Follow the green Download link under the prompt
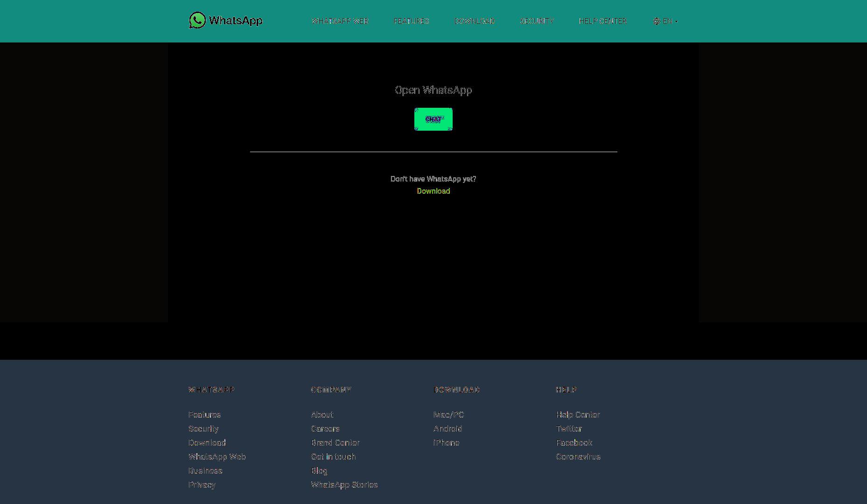The width and height of the screenshot is (867, 504). (x=433, y=191)
